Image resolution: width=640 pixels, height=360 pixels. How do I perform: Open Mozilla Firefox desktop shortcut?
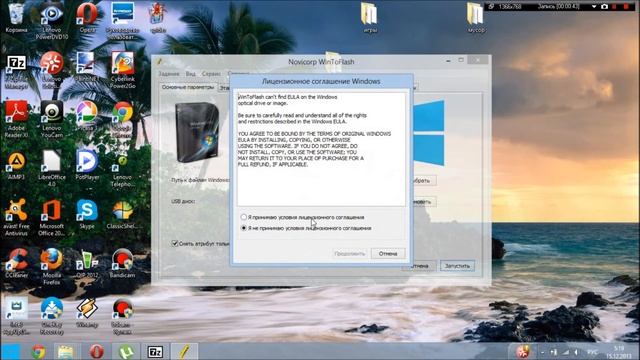(51, 266)
